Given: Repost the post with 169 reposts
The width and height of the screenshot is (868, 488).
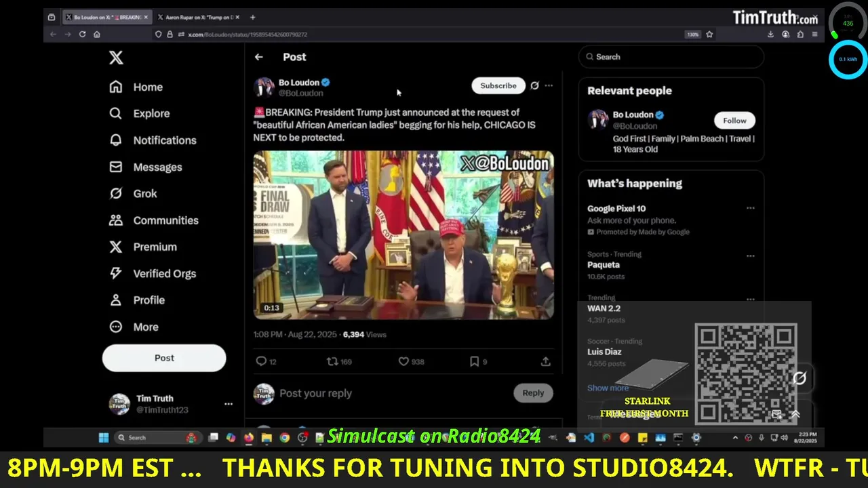Looking at the screenshot, I should (x=332, y=361).
